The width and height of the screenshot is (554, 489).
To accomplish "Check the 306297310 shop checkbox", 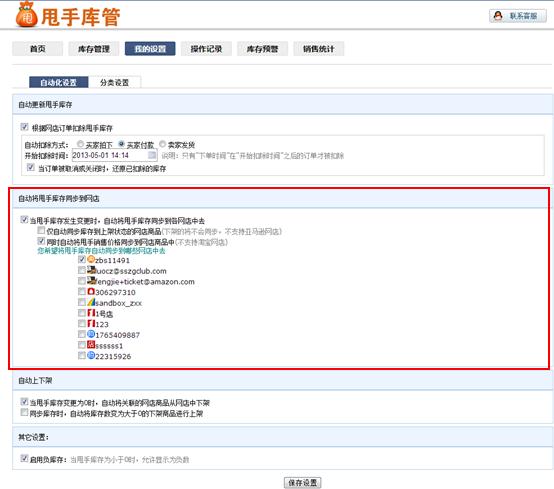I will [82, 291].
